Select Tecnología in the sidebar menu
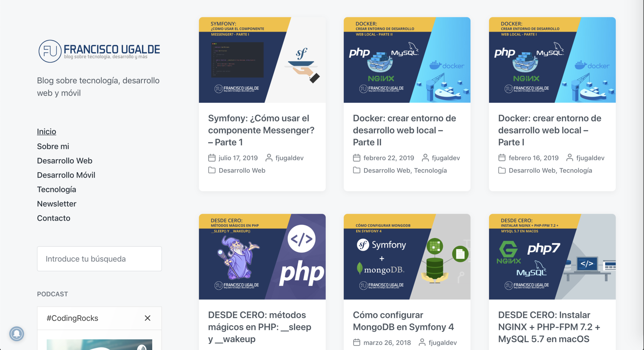 [57, 189]
